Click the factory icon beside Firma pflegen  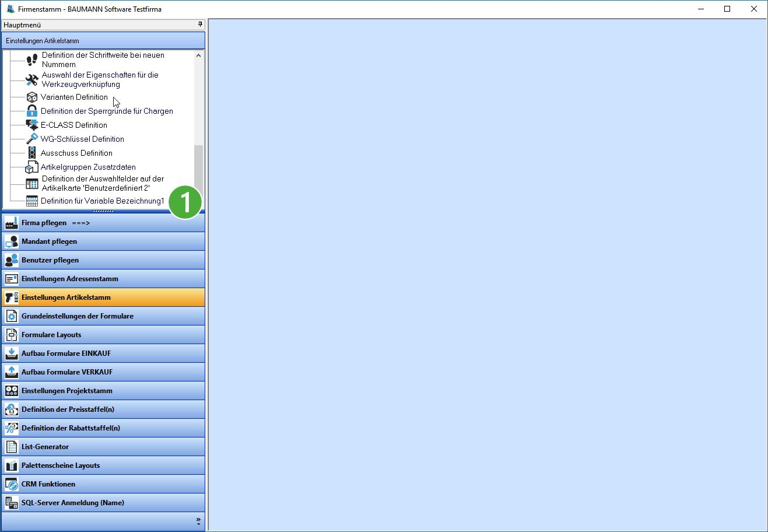pyautogui.click(x=12, y=223)
